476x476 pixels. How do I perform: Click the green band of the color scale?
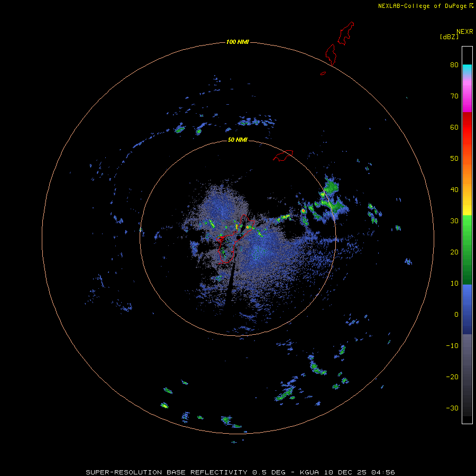point(467,250)
